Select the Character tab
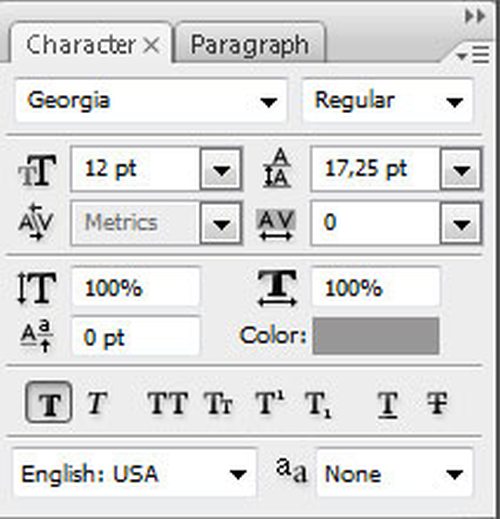The width and height of the screenshot is (500, 519). point(91,43)
